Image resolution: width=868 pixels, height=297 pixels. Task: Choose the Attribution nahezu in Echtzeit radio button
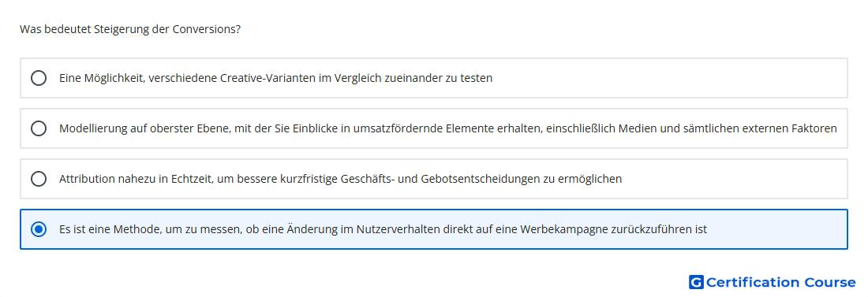click(x=39, y=179)
